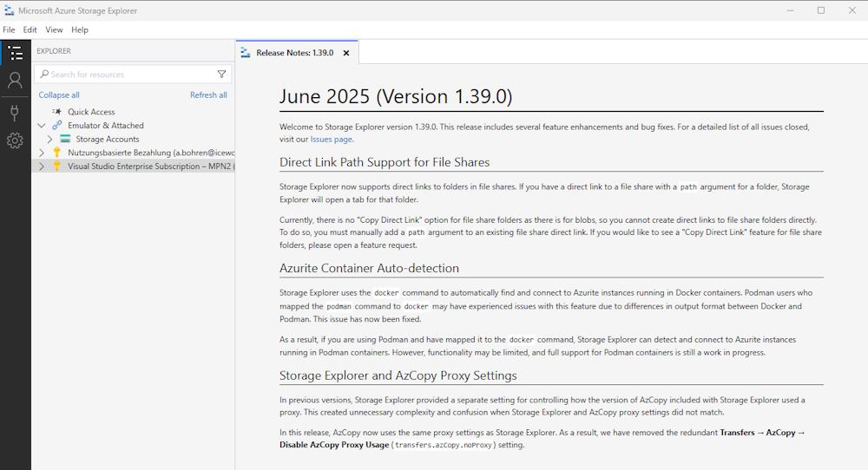Click the EXPLORER panel header text
Screen dimensions: 868x470
(x=54, y=51)
